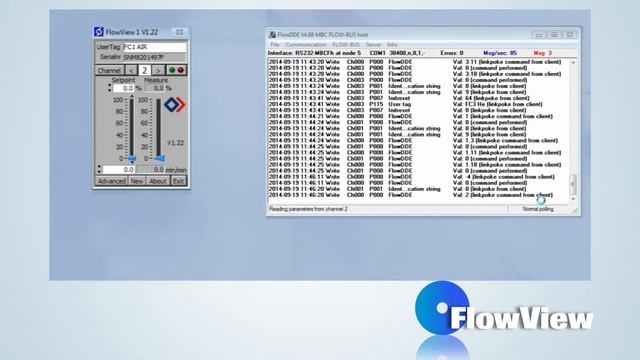Click the Channel button in FlowView
Image resolution: width=640 pixels, height=360 pixels.
[109, 70]
